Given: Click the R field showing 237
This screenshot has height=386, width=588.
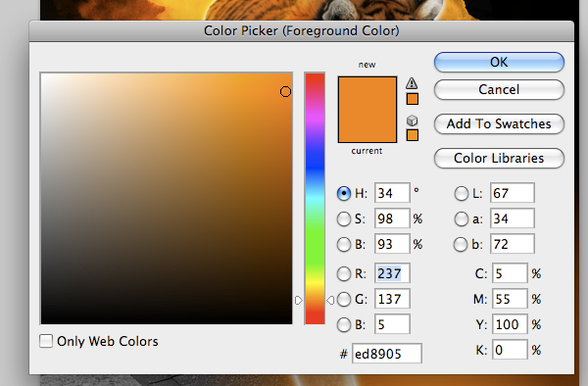Looking at the screenshot, I should pos(392,273).
